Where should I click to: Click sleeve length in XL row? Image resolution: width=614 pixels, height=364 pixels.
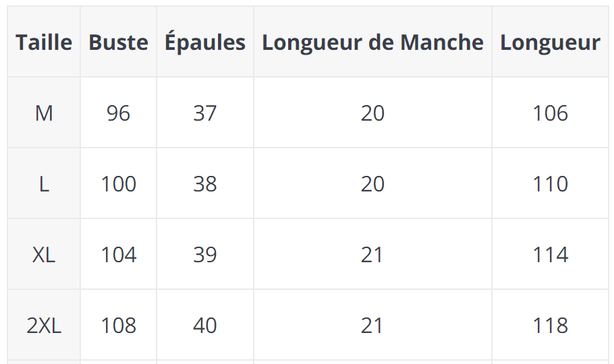(372, 255)
